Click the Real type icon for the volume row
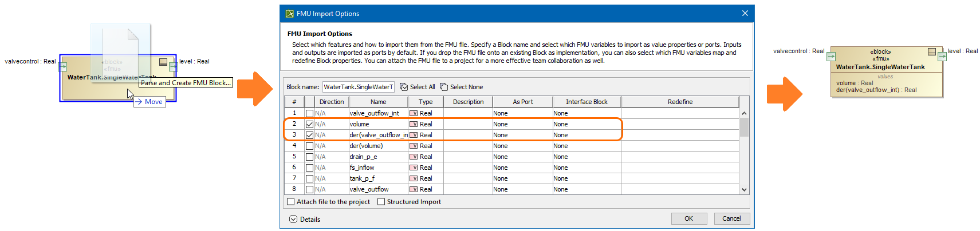 point(414,124)
